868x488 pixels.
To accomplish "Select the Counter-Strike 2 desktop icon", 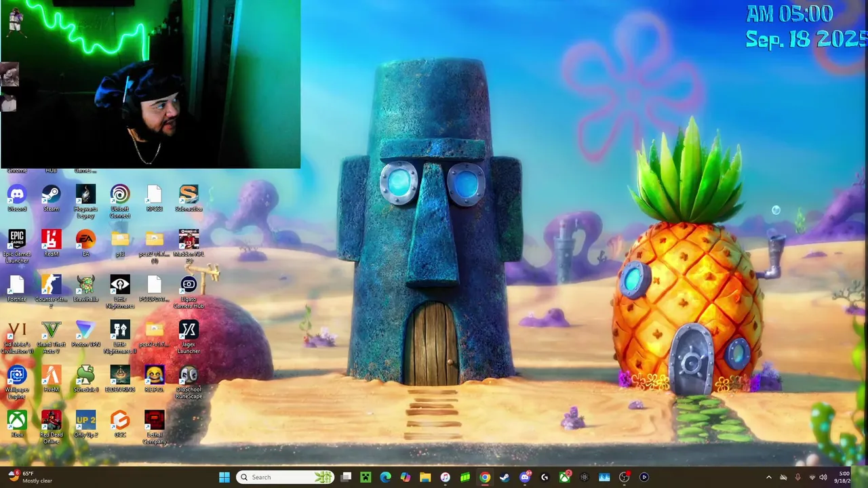I will pos(51,292).
